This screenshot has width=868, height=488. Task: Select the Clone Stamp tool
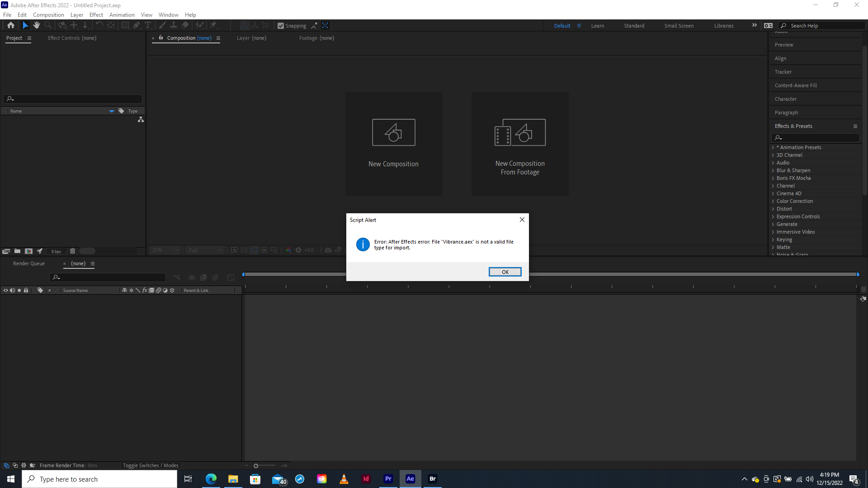[174, 25]
